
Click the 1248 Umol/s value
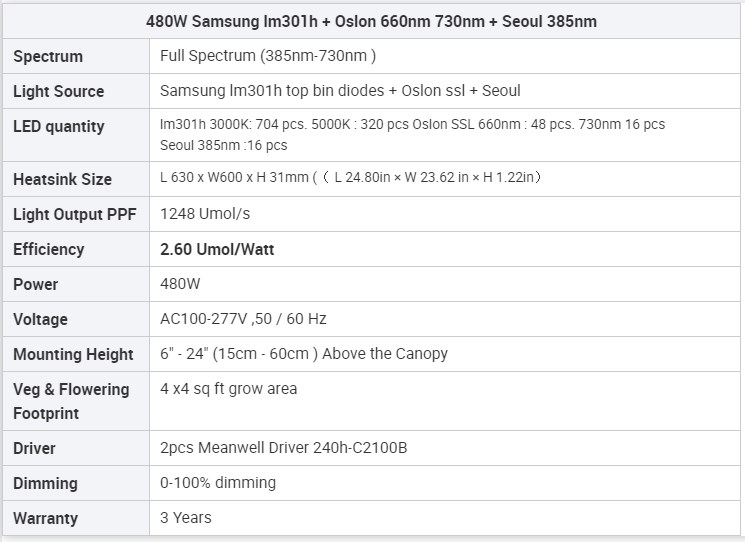[x=205, y=214]
